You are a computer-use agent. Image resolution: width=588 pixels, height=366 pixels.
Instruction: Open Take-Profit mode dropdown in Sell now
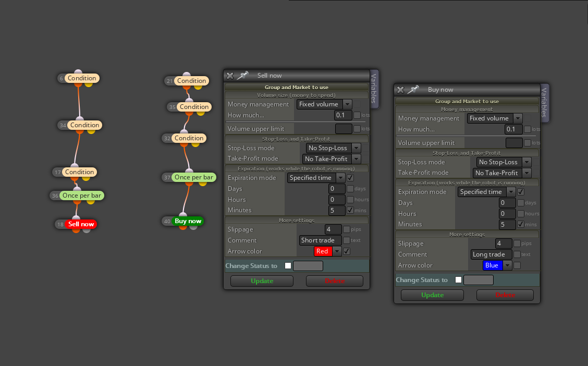click(332, 159)
